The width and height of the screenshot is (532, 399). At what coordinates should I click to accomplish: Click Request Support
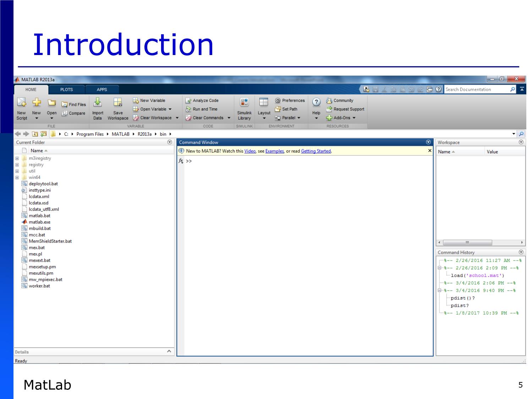pyautogui.click(x=345, y=109)
